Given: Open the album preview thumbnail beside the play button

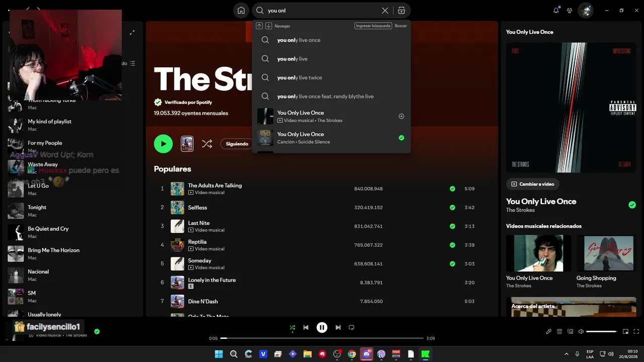Looking at the screenshot, I should tap(187, 144).
